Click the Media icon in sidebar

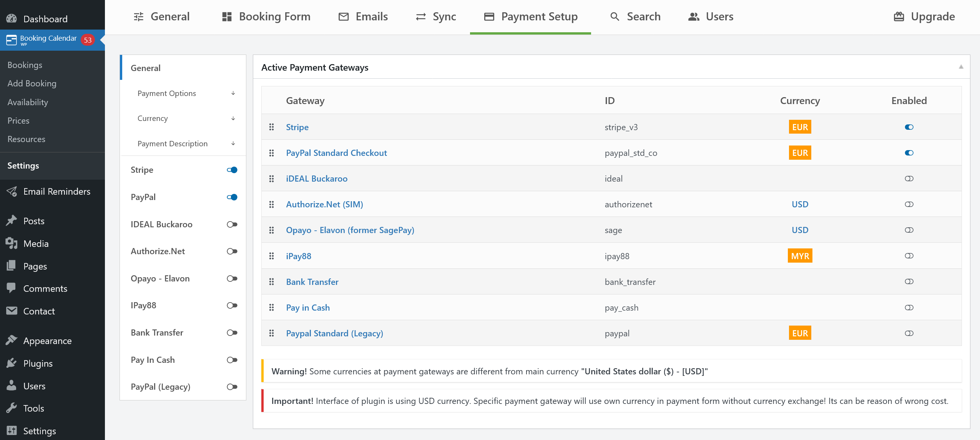pyautogui.click(x=12, y=243)
